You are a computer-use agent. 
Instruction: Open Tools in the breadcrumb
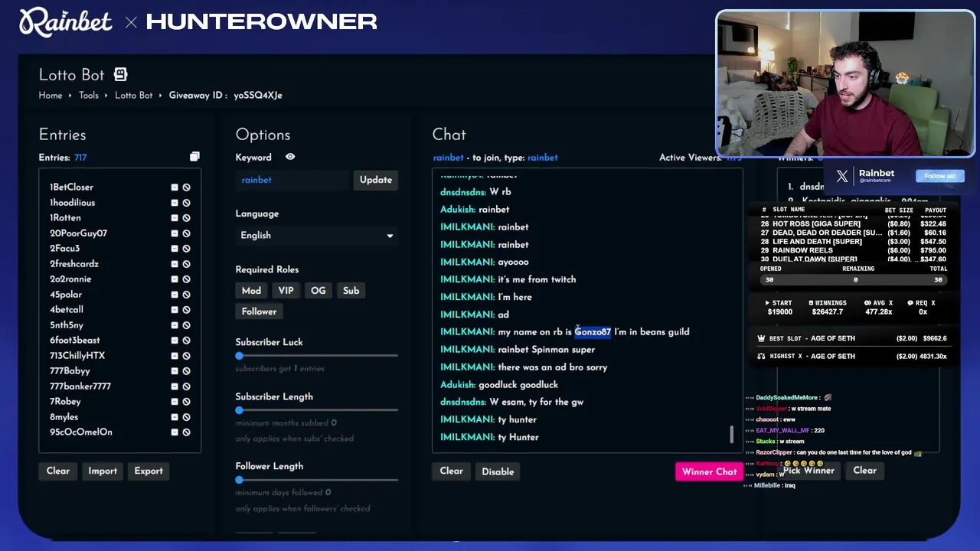89,96
